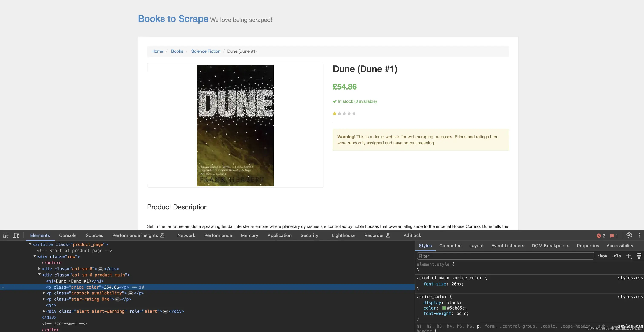Image resolution: width=644 pixels, height=332 pixels.
Task: Activate the inspect element picker icon
Action: pyautogui.click(x=6, y=235)
